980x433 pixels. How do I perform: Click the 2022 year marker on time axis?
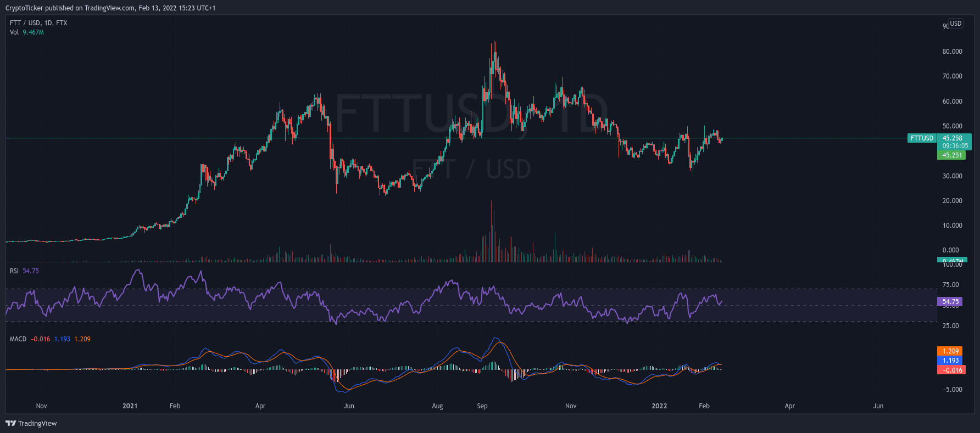[659, 406]
